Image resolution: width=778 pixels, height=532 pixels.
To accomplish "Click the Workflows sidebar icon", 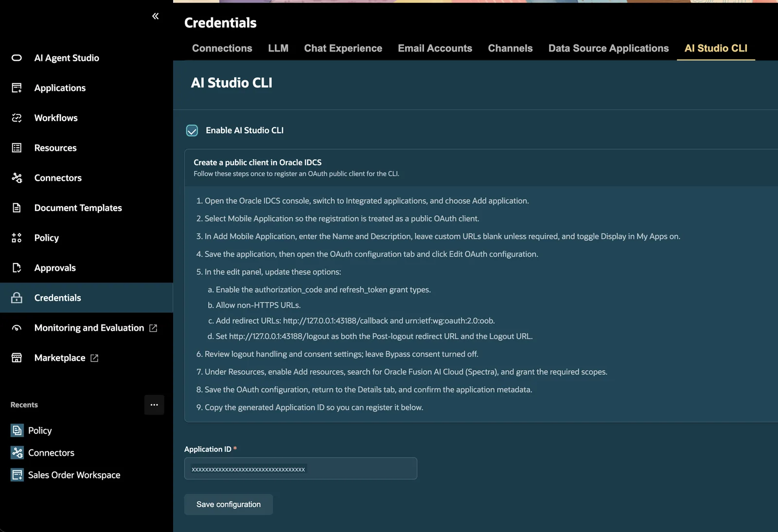I will pyautogui.click(x=17, y=118).
